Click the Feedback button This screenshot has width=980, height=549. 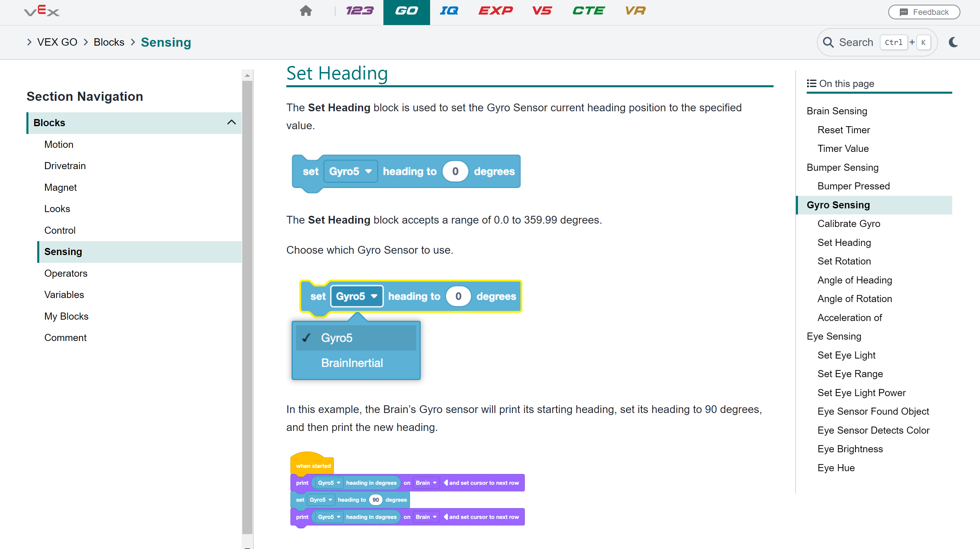[x=924, y=12]
